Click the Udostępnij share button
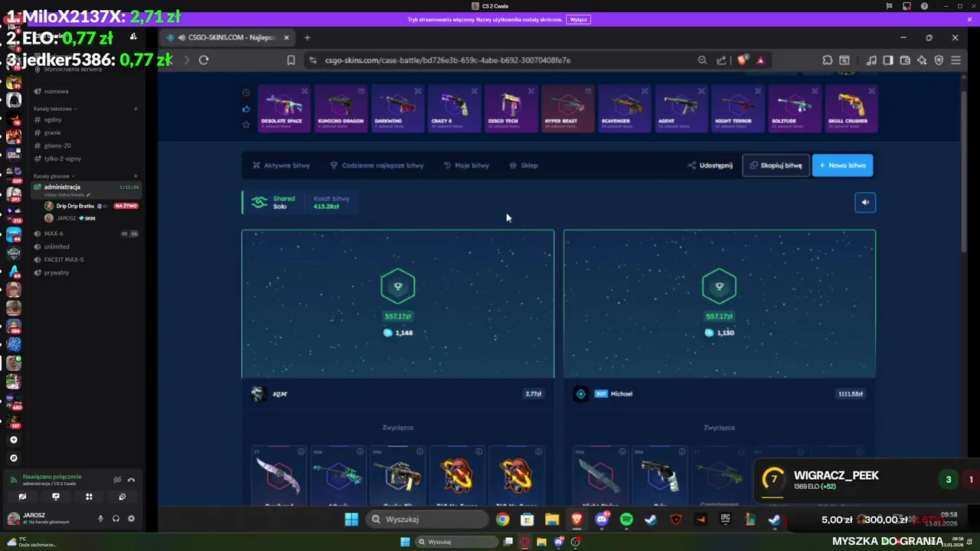 click(x=710, y=165)
